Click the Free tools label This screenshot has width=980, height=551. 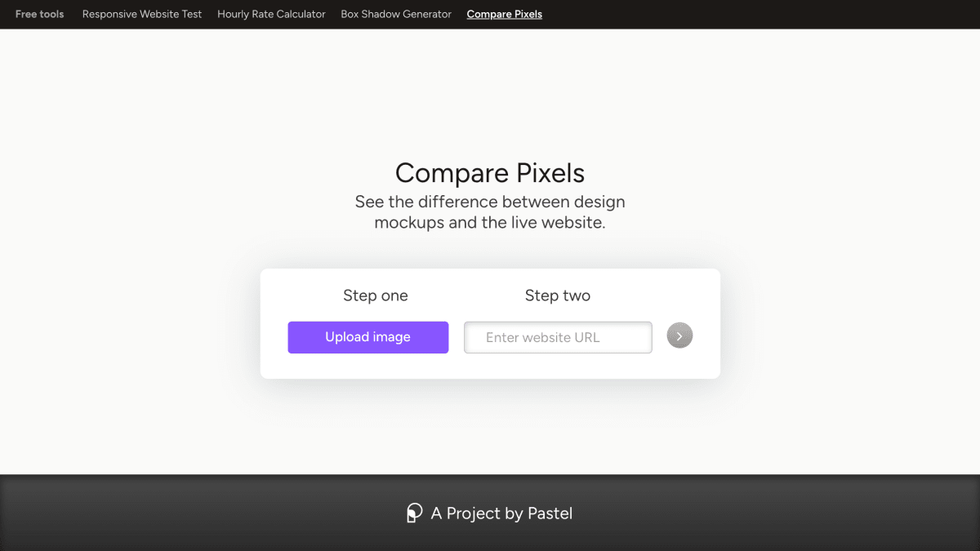coord(39,14)
